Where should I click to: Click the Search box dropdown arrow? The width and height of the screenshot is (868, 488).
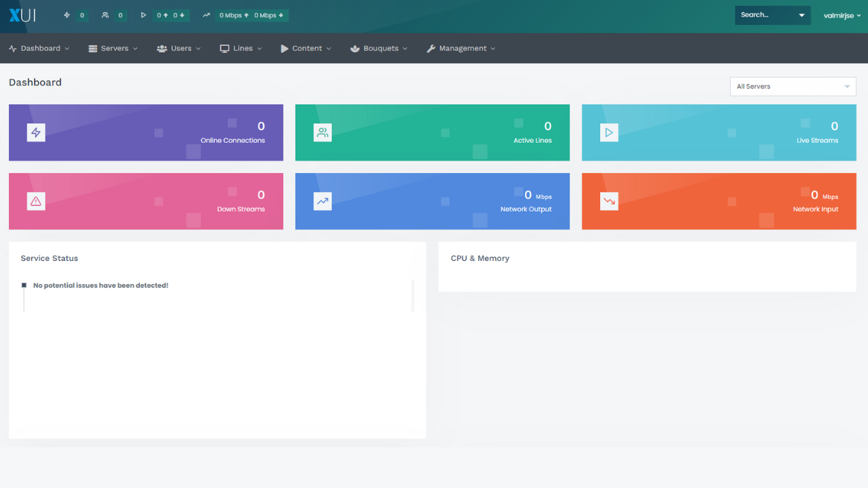(x=802, y=15)
